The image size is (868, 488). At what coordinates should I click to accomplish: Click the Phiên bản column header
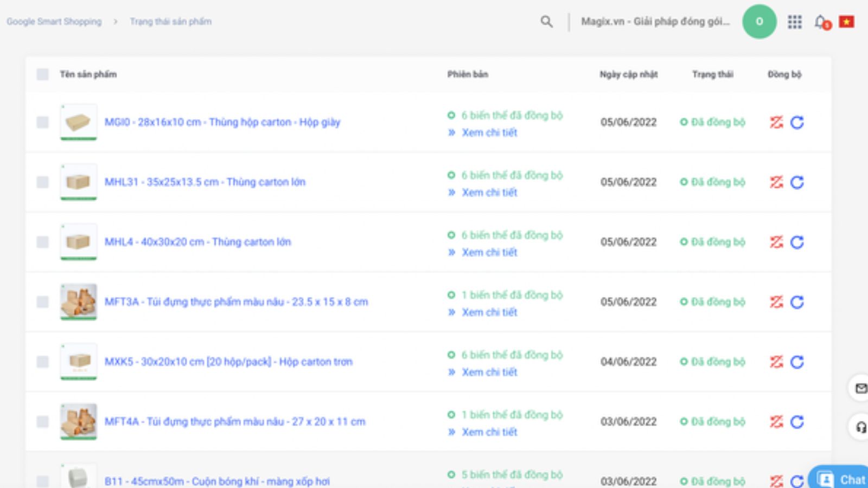coord(468,74)
